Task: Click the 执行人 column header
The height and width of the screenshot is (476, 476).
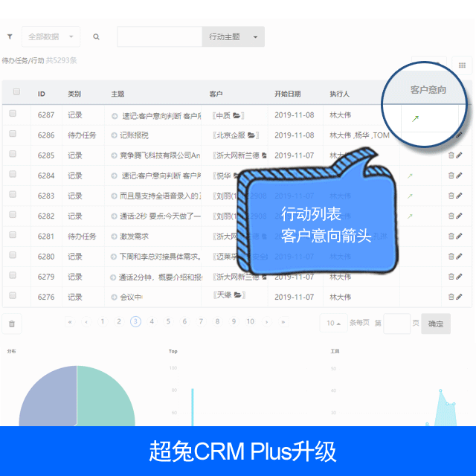Action: 339,94
